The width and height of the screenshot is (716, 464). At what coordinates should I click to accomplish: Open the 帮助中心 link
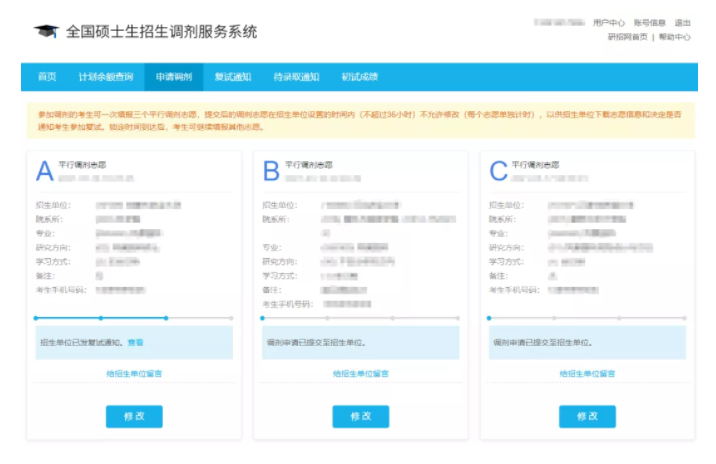[x=675, y=37]
